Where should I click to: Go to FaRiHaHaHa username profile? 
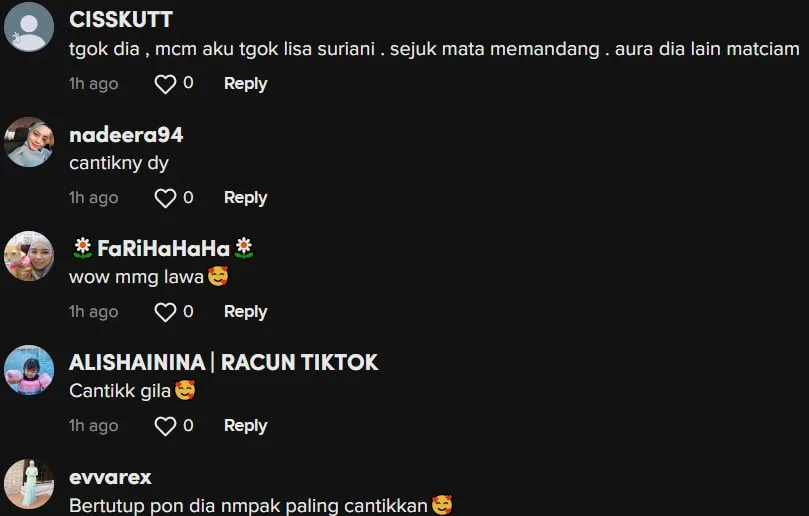[x=163, y=249]
